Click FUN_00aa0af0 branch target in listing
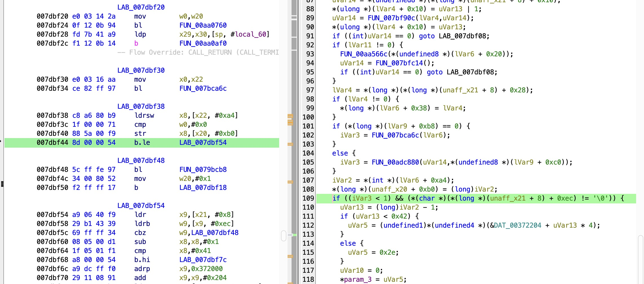644x284 pixels. tap(203, 43)
